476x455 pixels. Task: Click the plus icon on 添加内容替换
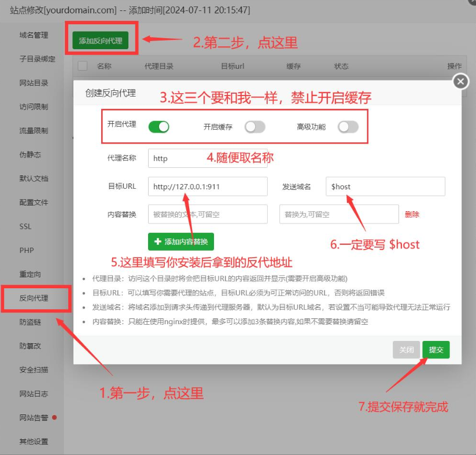(x=157, y=241)
